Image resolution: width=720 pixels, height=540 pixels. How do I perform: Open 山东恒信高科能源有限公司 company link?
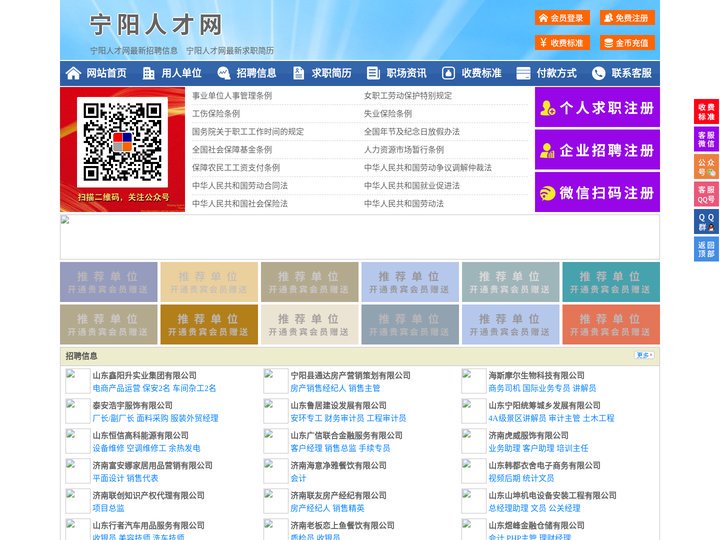[141, 435]
